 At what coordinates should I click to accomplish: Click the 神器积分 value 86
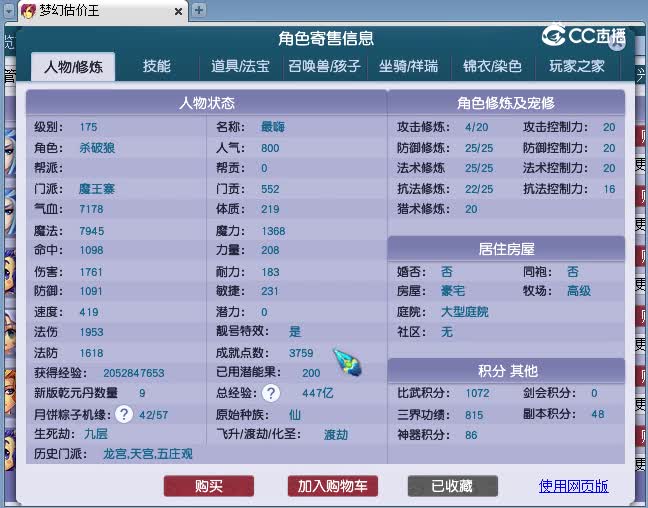pyautogui.click(x=471, y=435)
